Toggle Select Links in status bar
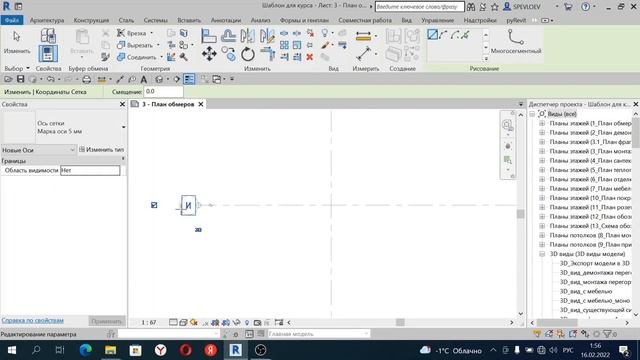 click(x=537, y=334)
